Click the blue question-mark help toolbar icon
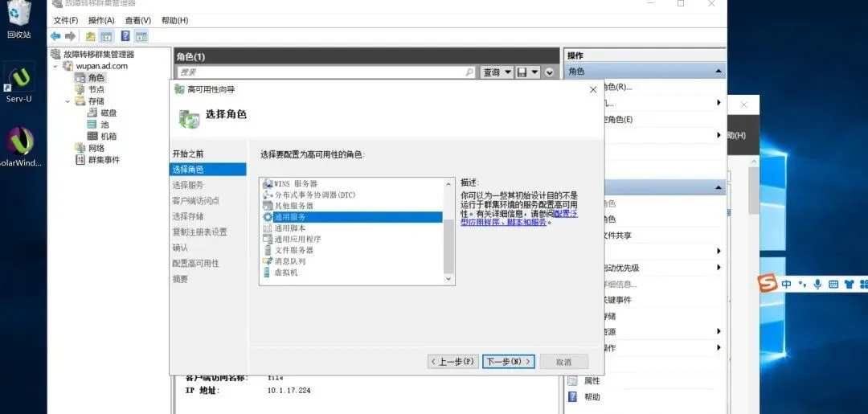 point(125,36)
